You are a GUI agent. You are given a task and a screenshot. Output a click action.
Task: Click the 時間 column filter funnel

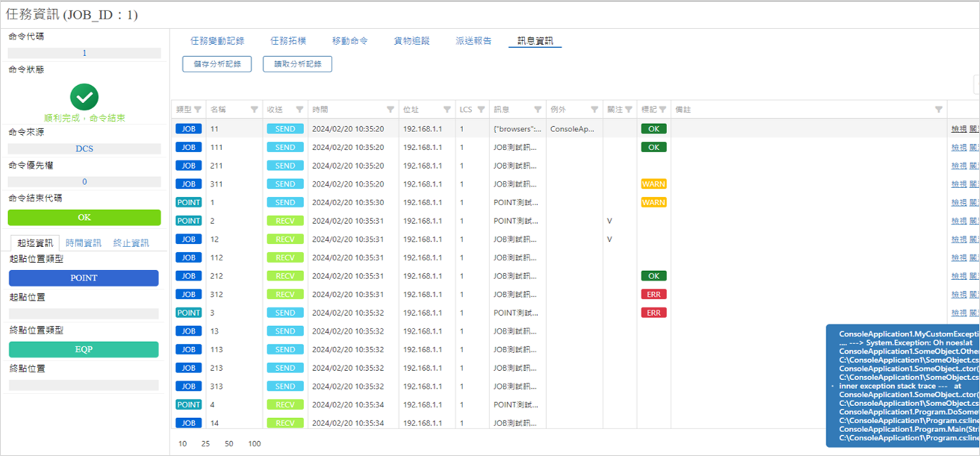pyautogui.click(x=391, y=110)
